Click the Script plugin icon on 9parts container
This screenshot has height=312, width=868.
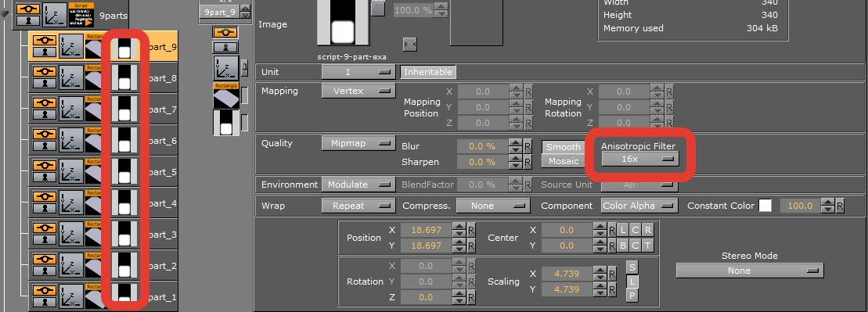(81, 14)
